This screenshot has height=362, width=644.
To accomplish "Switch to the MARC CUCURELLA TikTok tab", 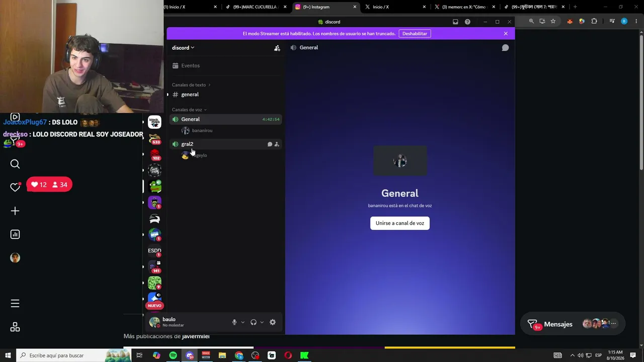I will click(256, 7).
